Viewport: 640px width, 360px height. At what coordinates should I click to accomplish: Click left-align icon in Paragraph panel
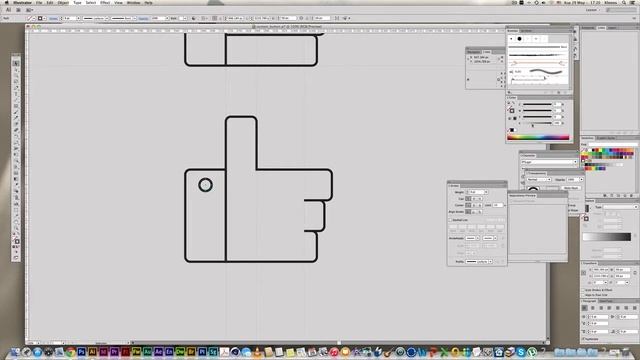pos(584,308)
